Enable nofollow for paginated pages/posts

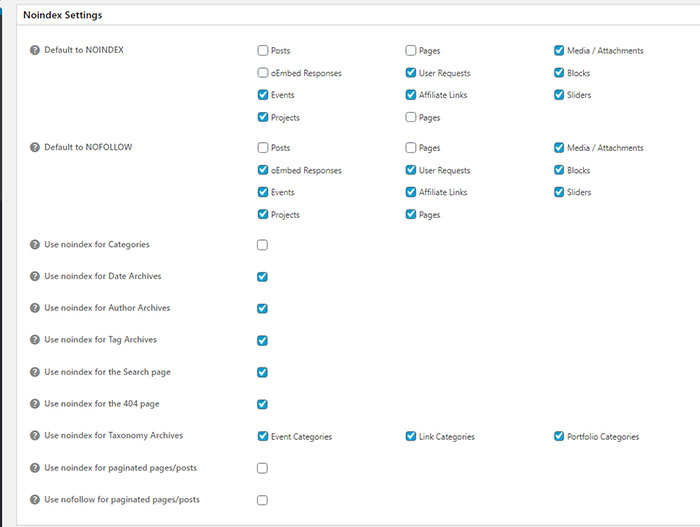262,500
